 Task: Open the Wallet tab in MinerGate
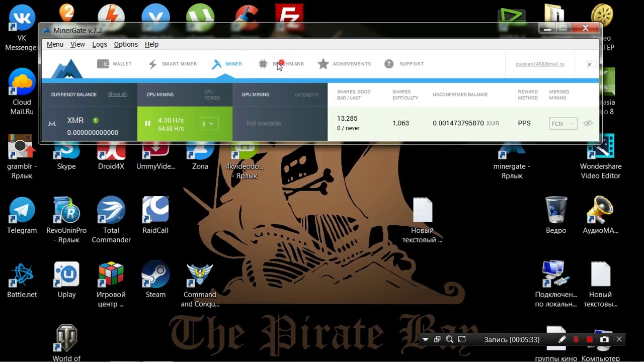[x=114, y=64]
